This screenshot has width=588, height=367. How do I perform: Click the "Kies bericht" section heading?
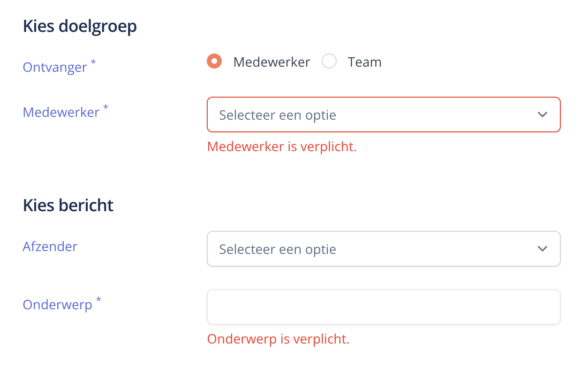click(68, 206)
